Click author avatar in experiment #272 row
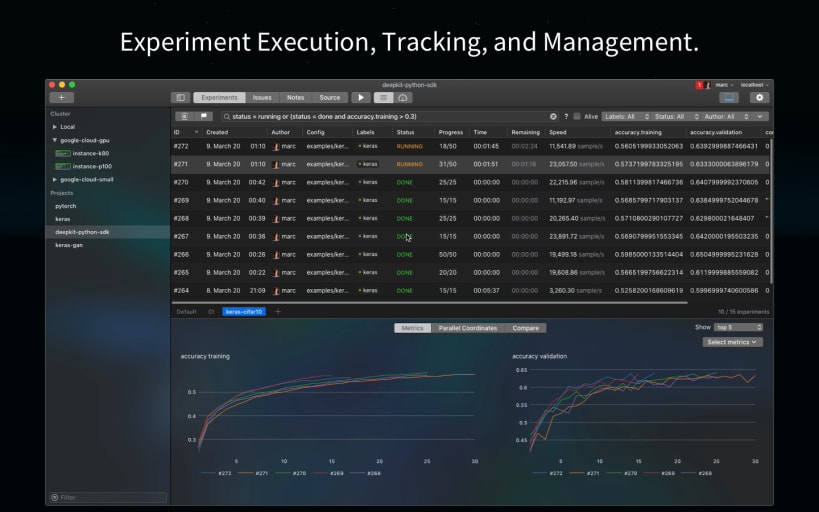The height and width of the screenshot is (512, 819). (x=276, y=147)
